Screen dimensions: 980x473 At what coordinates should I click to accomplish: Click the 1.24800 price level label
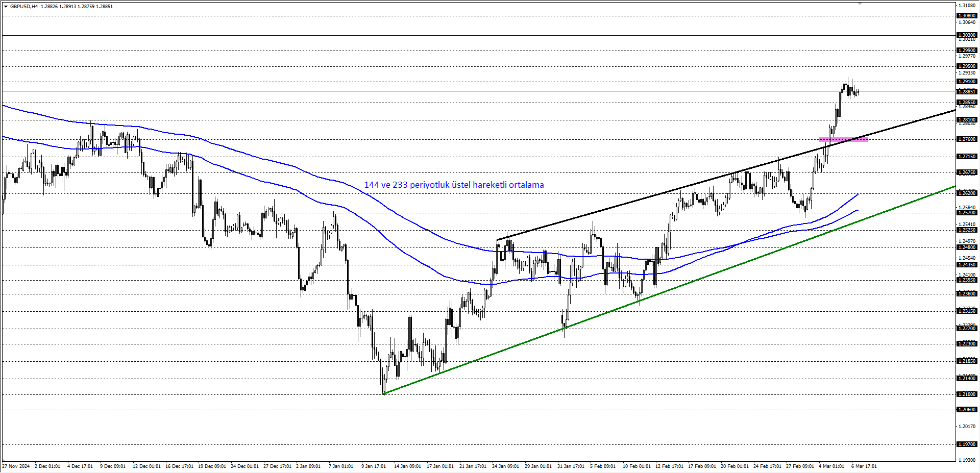(967, 247)
